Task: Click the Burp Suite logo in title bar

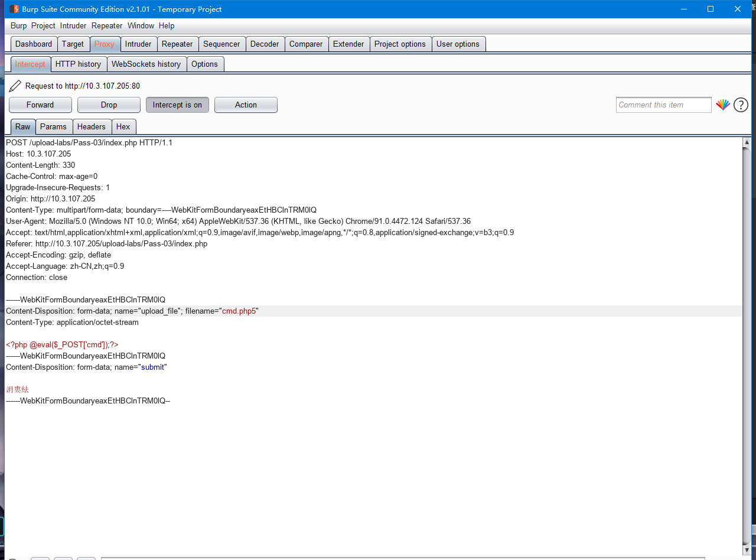Action: point(14,9)
